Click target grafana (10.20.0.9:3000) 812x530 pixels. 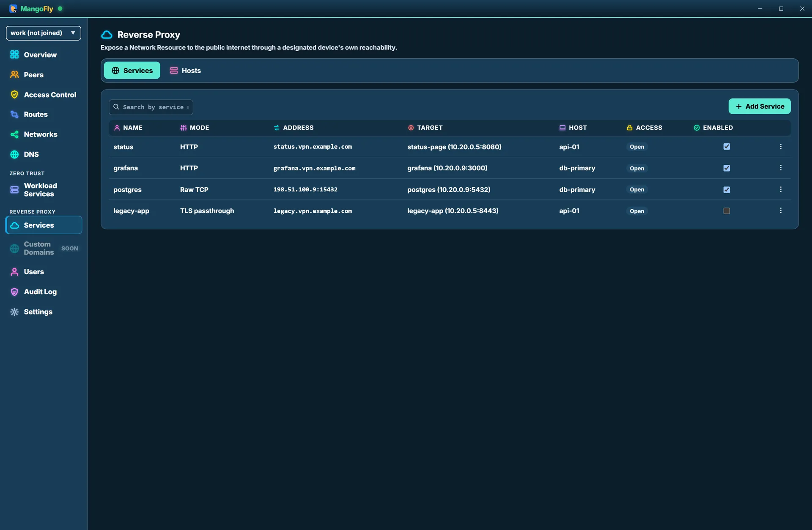[x=447, y=168]
